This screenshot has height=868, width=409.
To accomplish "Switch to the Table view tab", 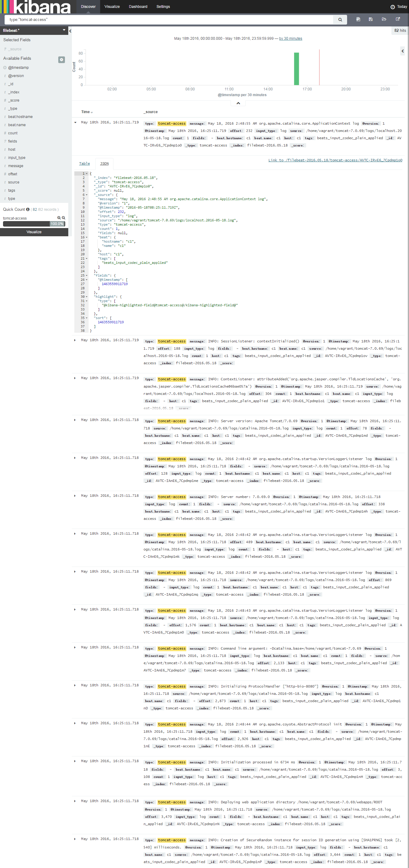I will (84, 163).
